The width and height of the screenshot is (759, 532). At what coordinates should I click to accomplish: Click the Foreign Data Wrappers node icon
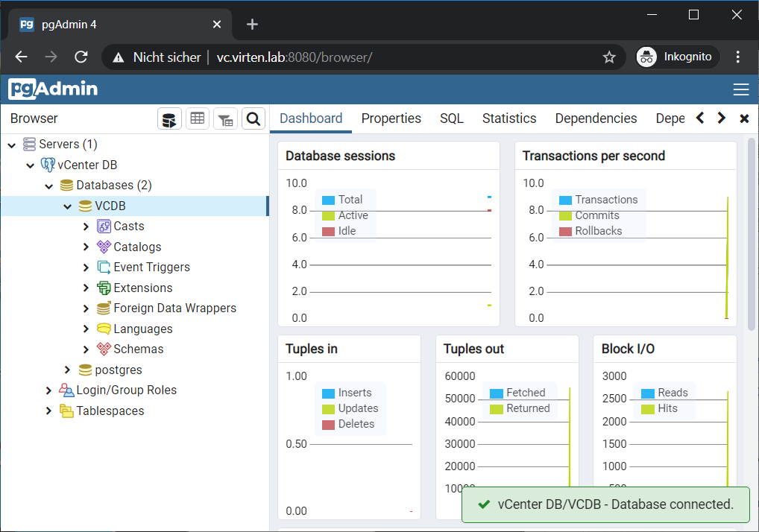104,308
